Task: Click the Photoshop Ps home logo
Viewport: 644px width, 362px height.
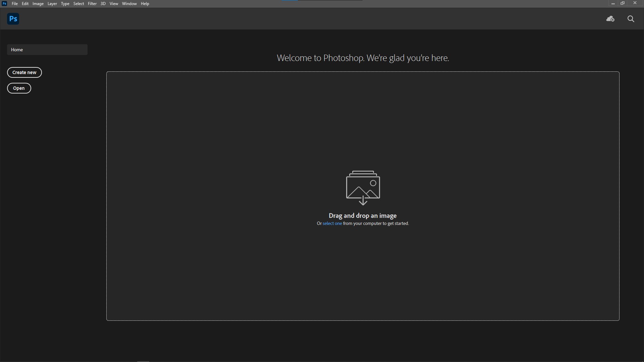Action: 13,19
